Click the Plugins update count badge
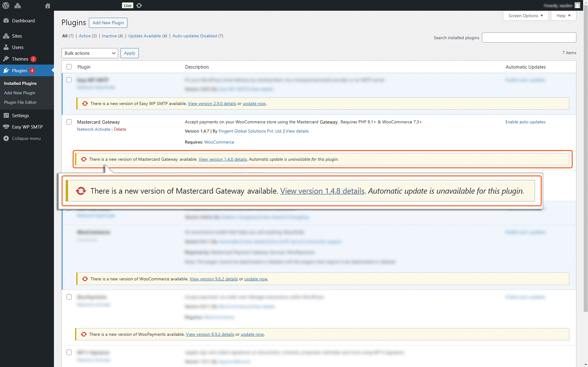The height and width of the screenshot is (367, 588). click(32, 71)
